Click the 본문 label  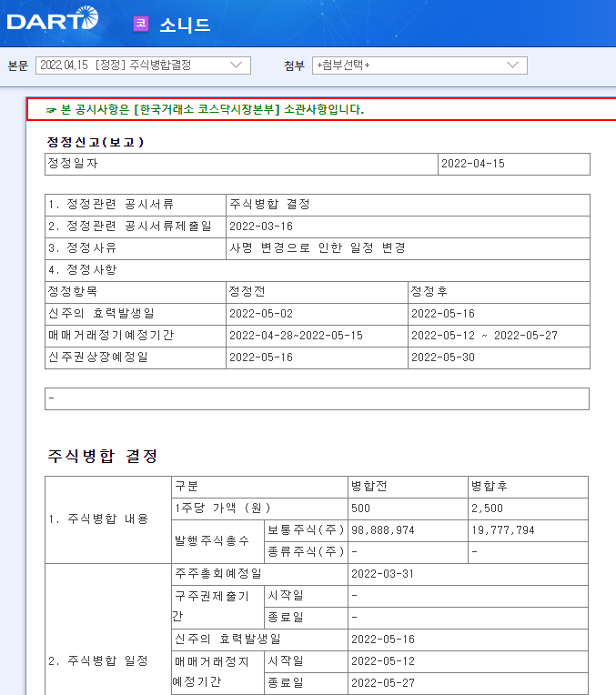[18, 66]
